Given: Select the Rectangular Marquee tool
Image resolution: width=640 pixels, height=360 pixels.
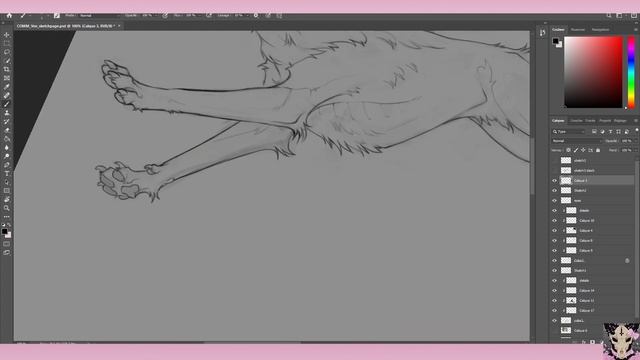Looking at the screenshot, I should [7, 43].
